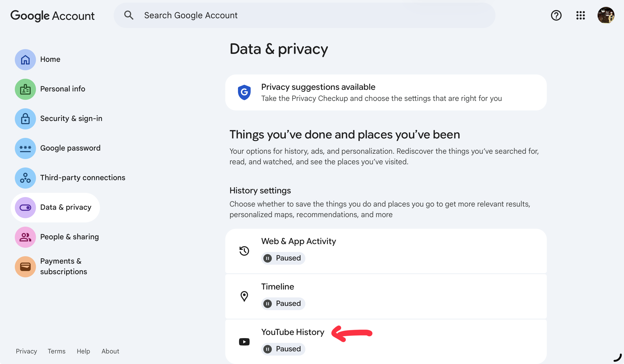Click the Google password icon
Screen dimensions: 624x364
25,148
